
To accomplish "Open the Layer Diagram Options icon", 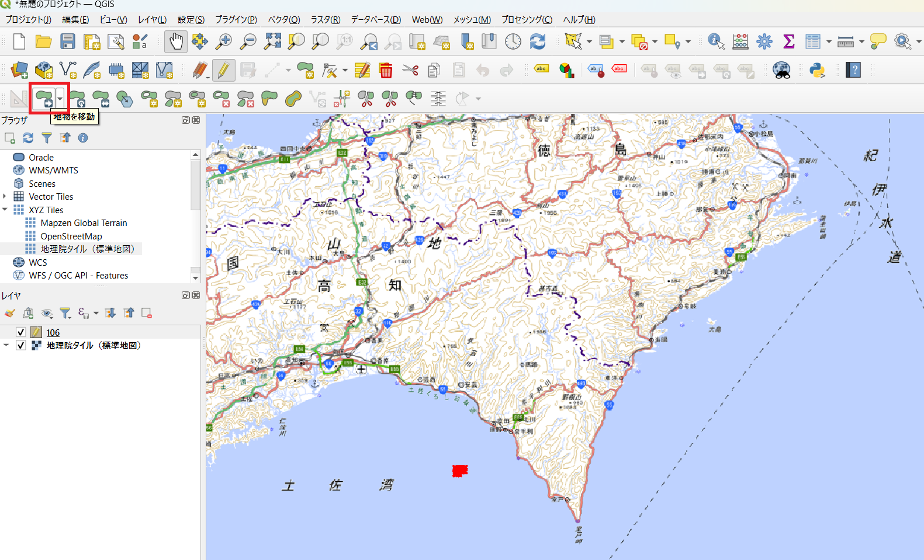I will (566, 71).
